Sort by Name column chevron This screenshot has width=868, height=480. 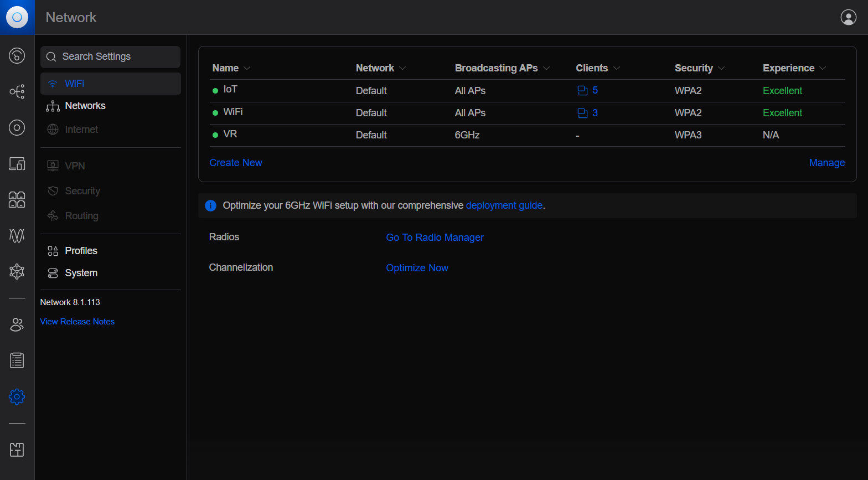[x=247, y=68]
